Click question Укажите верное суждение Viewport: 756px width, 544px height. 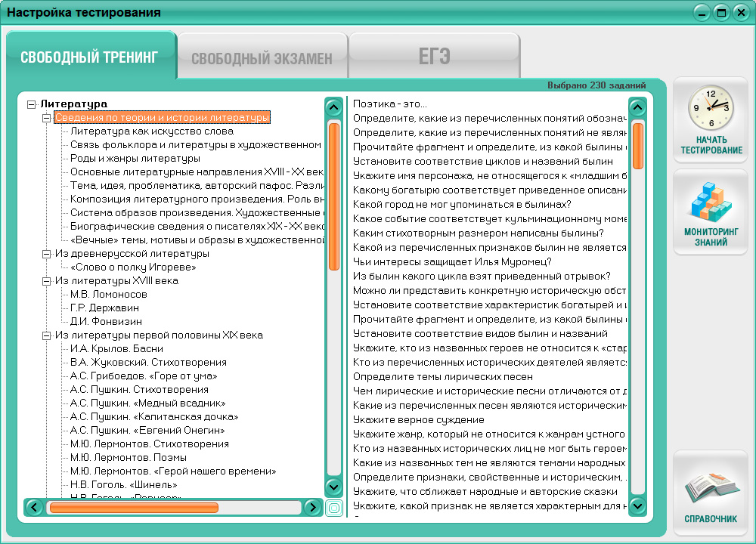(419, 419)
